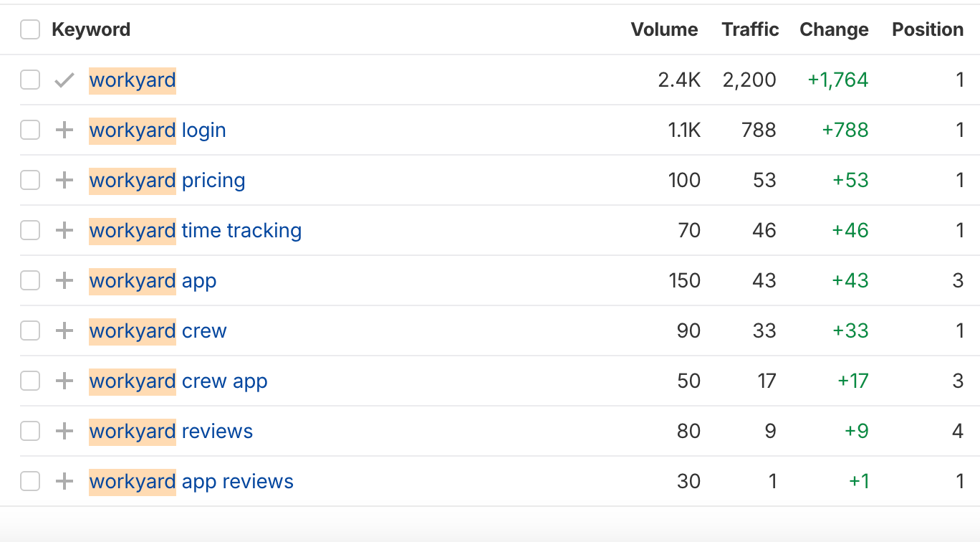Tick the workyard app reviews row checkbox

coord(30,482)
